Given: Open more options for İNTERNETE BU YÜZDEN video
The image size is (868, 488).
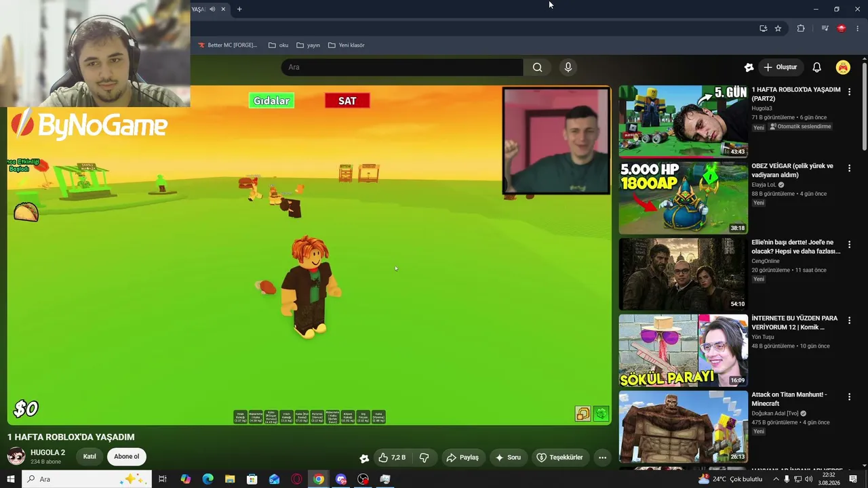Looking at the screenshot, I should 849,321.
